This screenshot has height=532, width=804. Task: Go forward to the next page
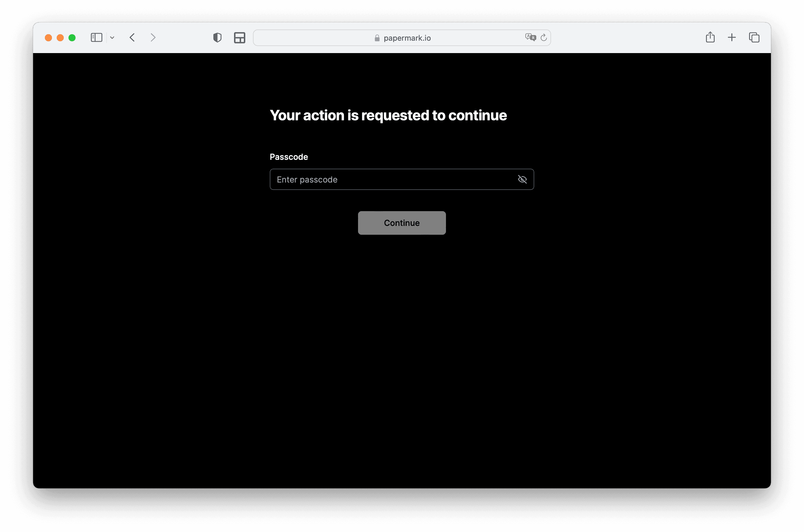pyautogui.click(x=153, y=37)
